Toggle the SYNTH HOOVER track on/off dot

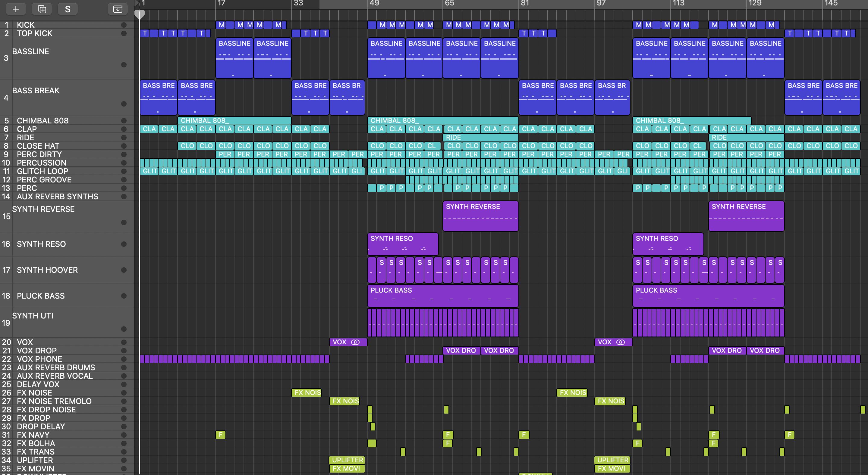(x=124, y=270)
